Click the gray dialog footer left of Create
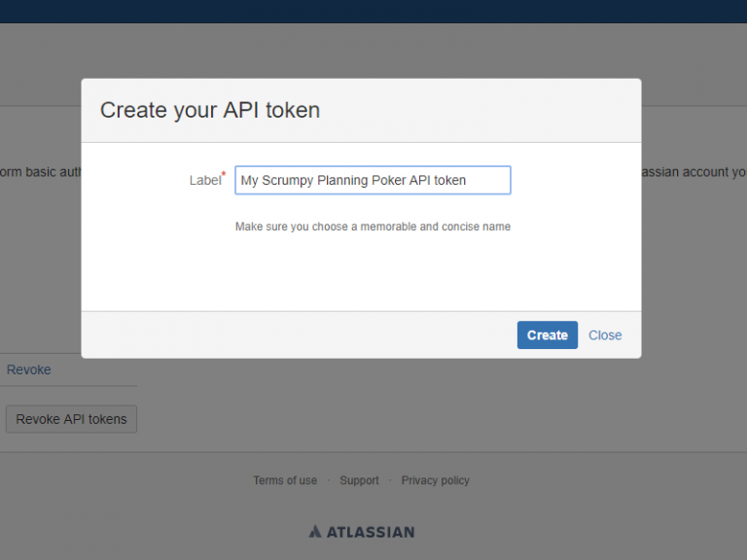Screen dimensions: 747x560 [292, 335]
